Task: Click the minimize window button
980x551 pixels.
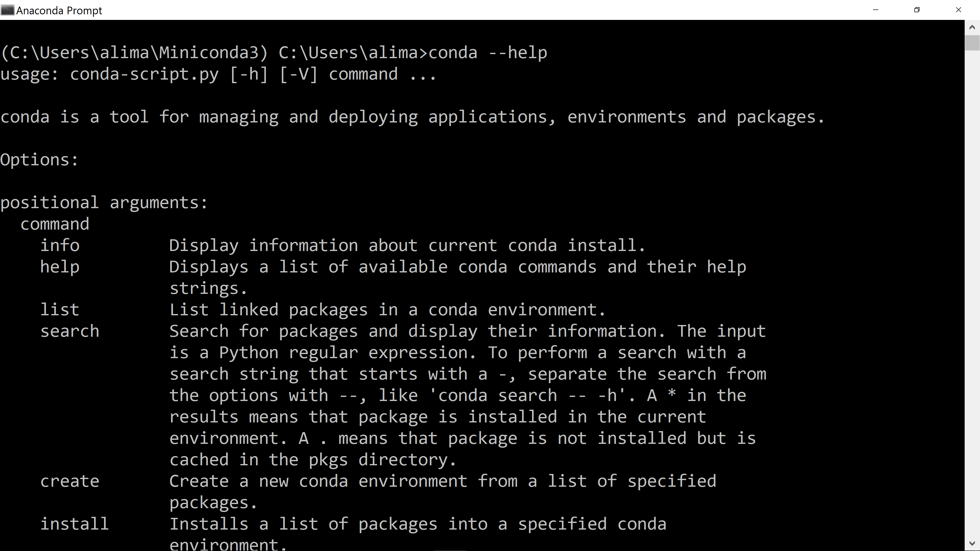Action: (876, 10)
